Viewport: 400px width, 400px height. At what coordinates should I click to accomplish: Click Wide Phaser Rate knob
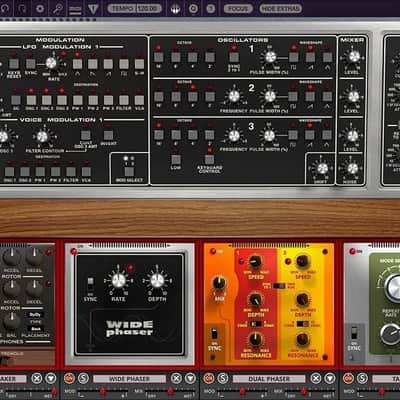(x=118, y=281)
